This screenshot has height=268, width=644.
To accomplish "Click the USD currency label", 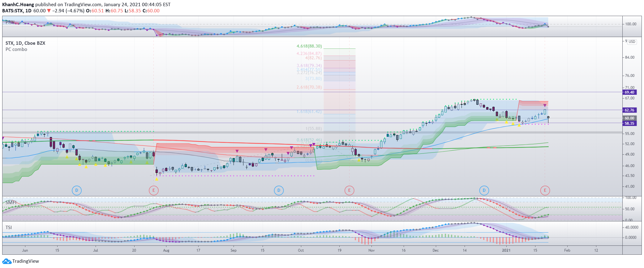I will click(x=632, y=42).
